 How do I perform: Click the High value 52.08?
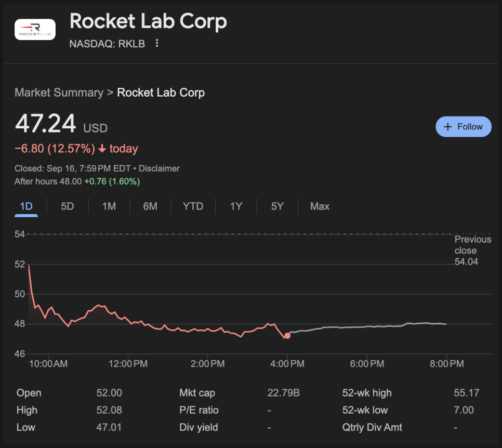click(109, 410)
